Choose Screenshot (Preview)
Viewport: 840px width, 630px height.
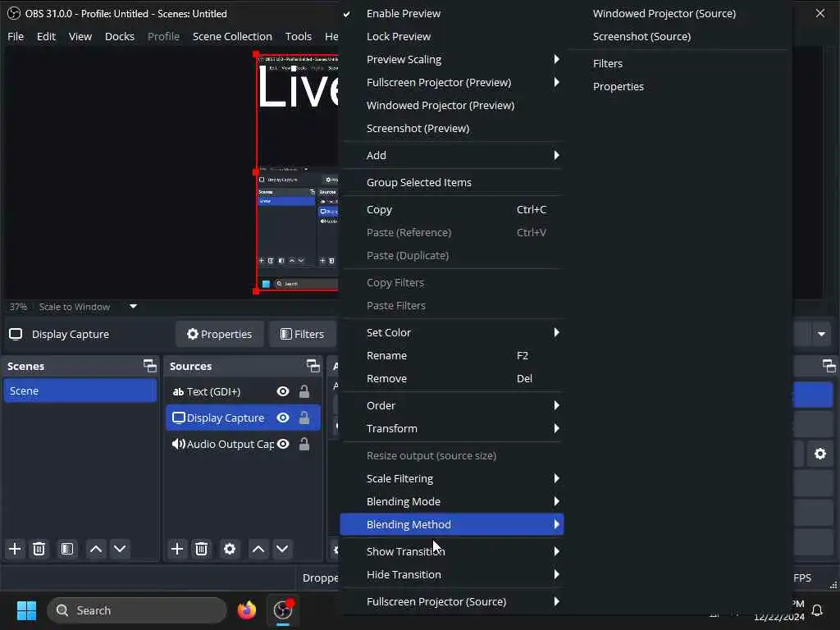[452, 129]
